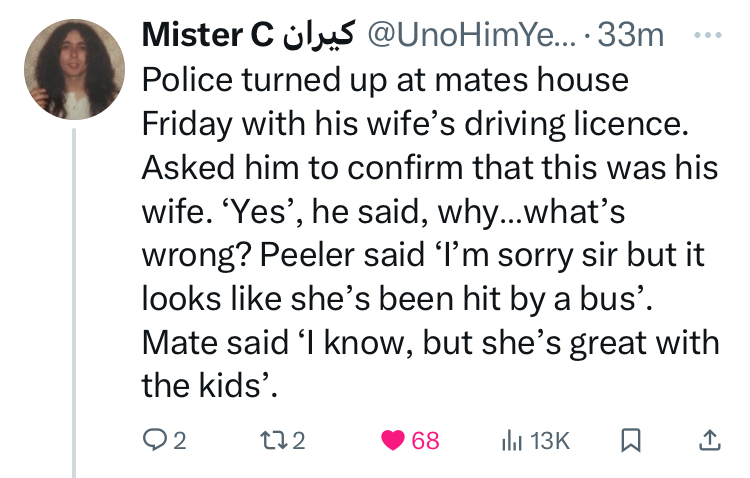Image resolution: width=750 pixels, height=478 pixels.
Task: Click the vertical thread line below avatar
Action: tap(73, 300)
